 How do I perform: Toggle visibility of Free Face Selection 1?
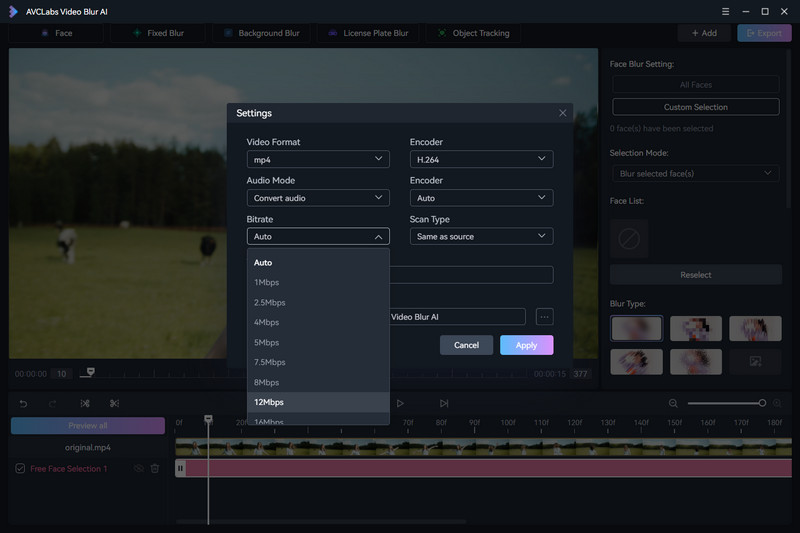[x=138, y=468]
